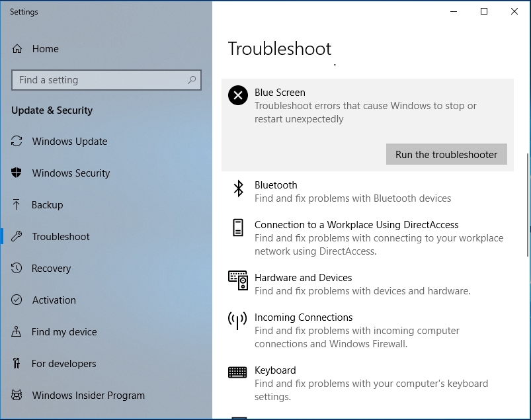
Task: Select the Blue Screen troubleshooter title
Action: click(x=280, y=93)
